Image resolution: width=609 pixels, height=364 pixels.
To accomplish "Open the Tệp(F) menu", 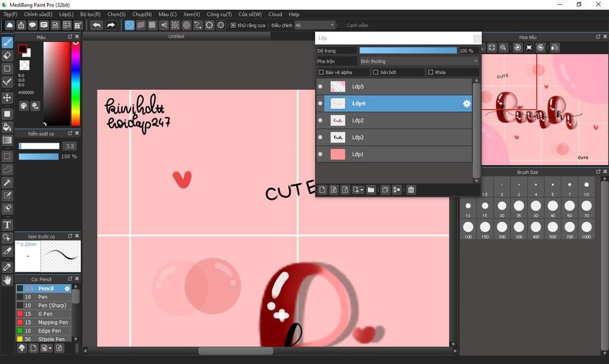I will [x=11, y=14].
